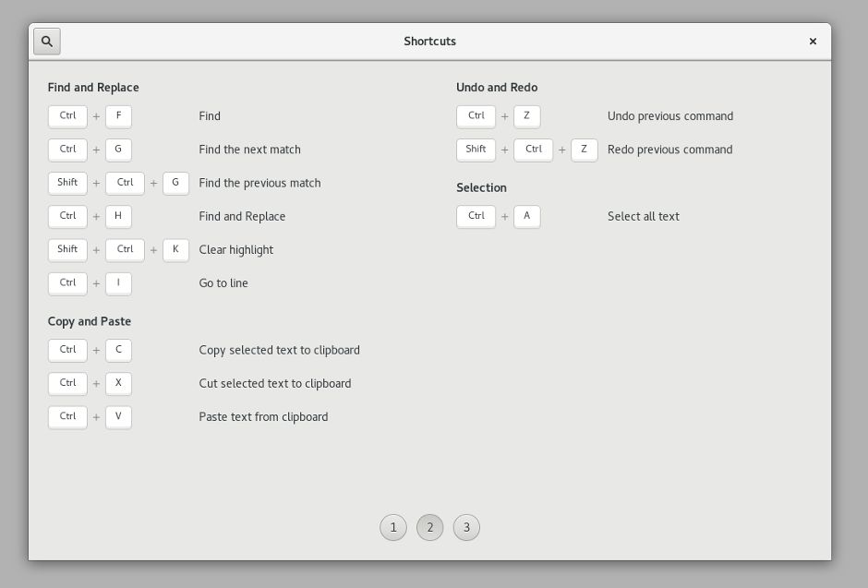This screenshot has height=588, width=868.
Task: Click the K keycap for Clear highlight
Action: point(175,249)
